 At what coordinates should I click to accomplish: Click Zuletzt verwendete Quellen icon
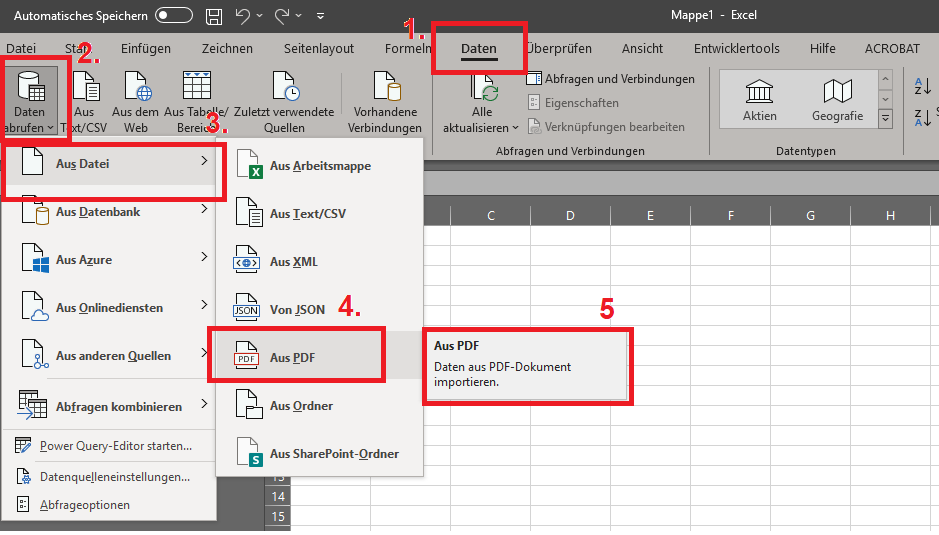(x=285, y=86)
